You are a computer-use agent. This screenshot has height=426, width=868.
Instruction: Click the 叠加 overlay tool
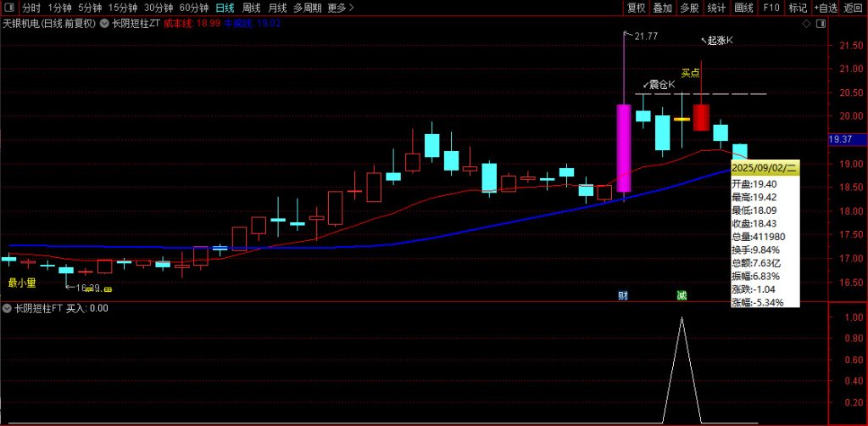coord(663,8)
